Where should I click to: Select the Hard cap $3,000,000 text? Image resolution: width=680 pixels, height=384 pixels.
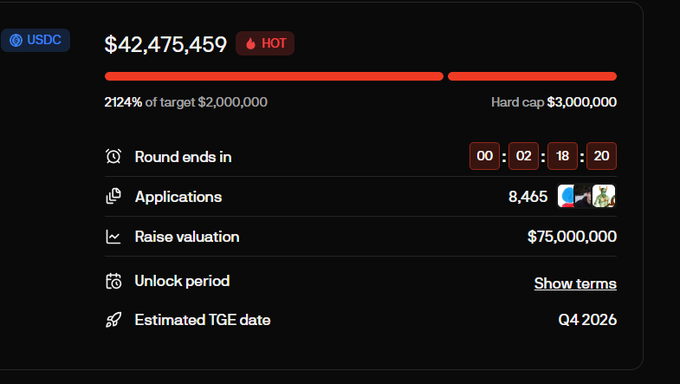coord(554,102)
